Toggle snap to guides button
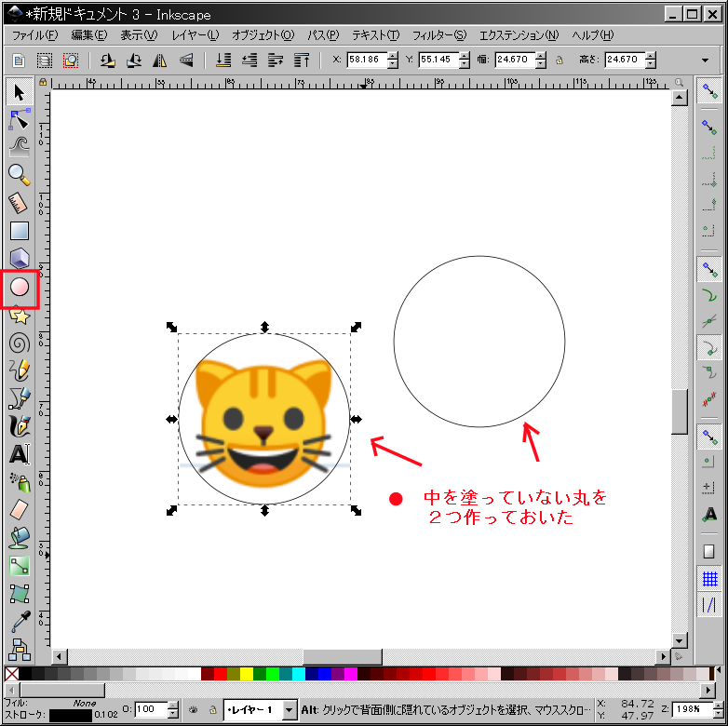 (x=709, y=605)
